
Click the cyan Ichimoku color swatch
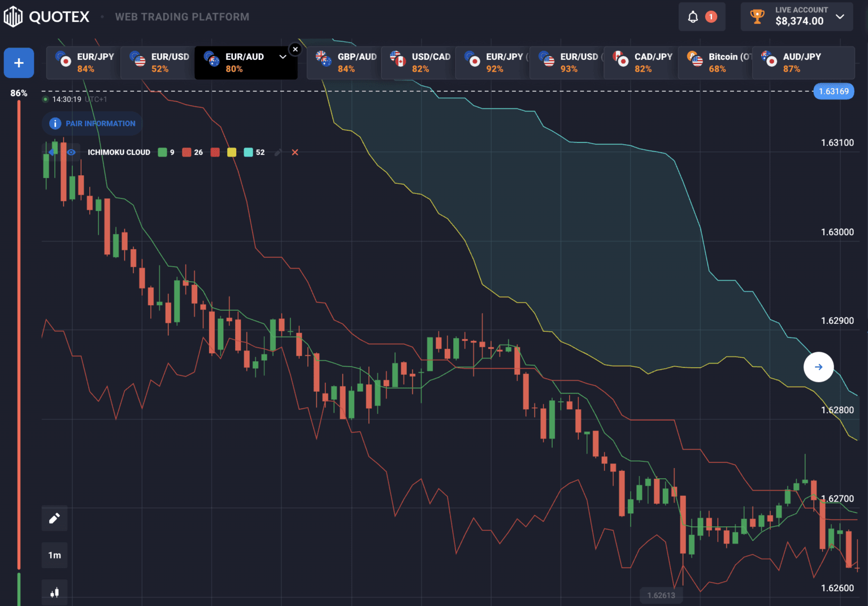(x=248, y=153)
